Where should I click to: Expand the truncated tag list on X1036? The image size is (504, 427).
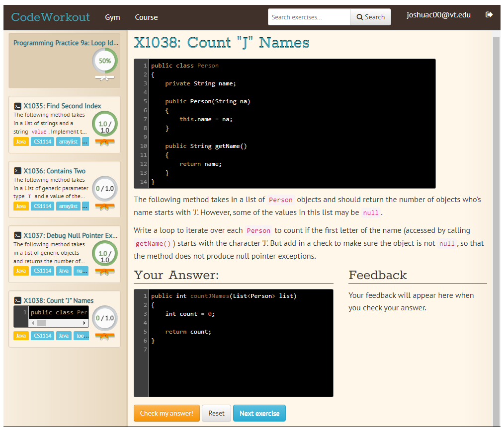pyautogui.click(x=84, y=206)
